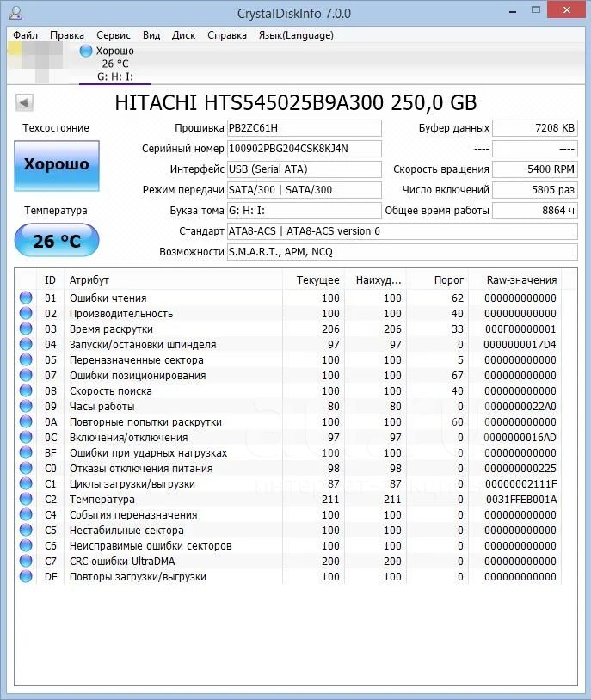Select raw value 0031FFEB001A
Image resolution: width=591 pixels, height=700 pixels.
click(x=521, y=499)
